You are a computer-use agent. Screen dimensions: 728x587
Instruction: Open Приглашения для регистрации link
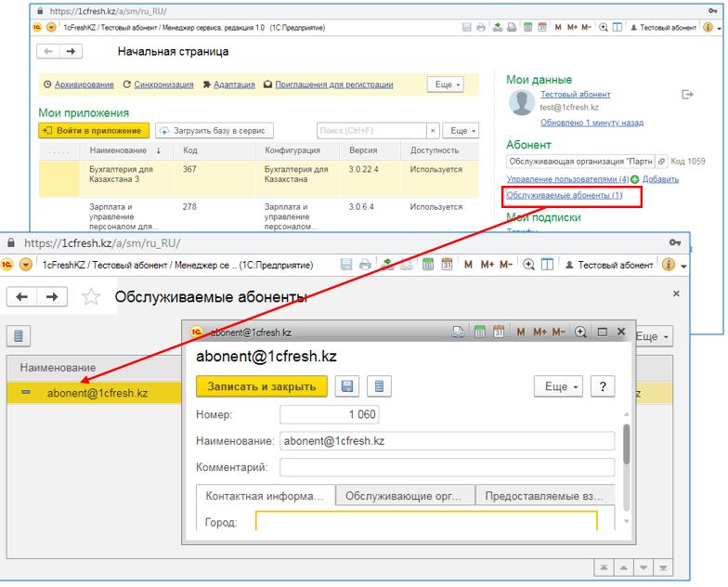tap(334, 85)
